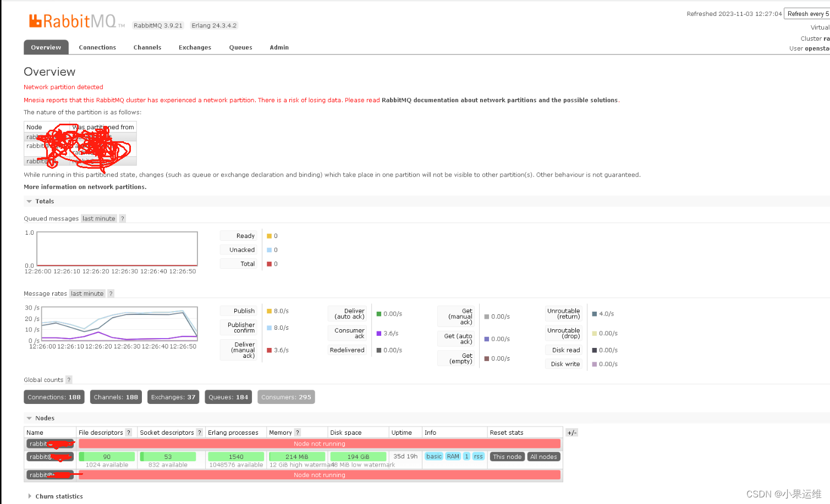The width and height of the screenshot is (830, 504).
Task: Reset stats for All nodes
Action: (544, 457)
